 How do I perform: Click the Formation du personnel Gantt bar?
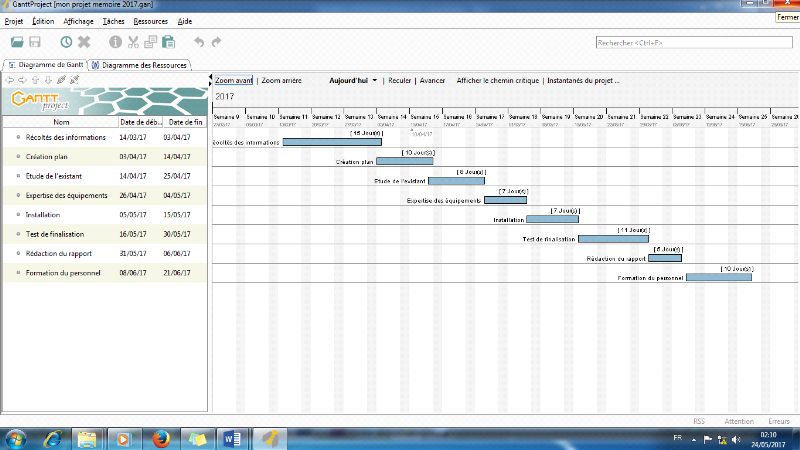[719, 278]
